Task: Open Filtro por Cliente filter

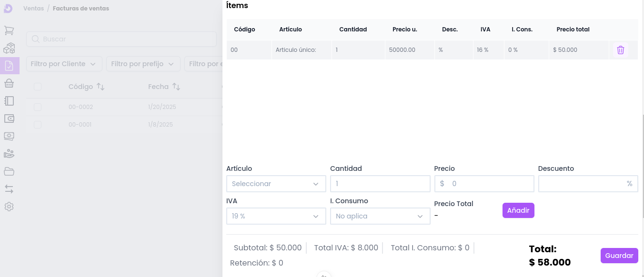Action: click(x=63, y=64)
